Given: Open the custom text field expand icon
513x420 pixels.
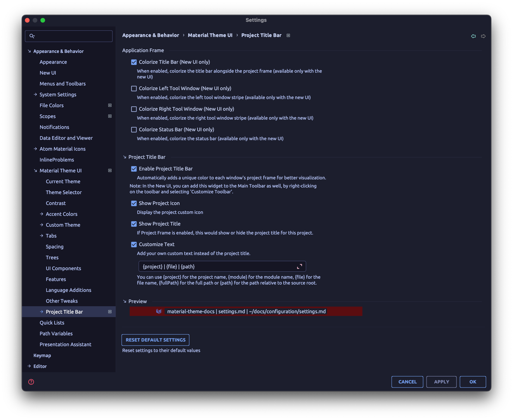Looking at the screenshot, I should click(x=299, y=266).
